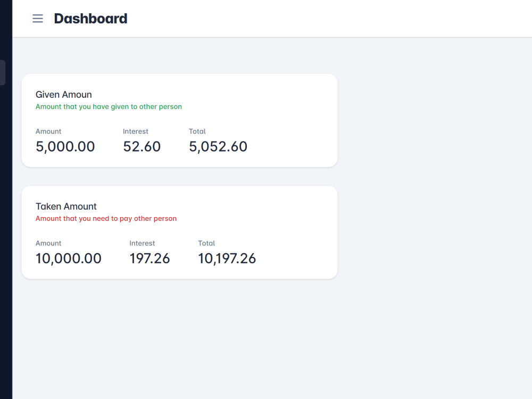Click the red taken-amount description text
This screenshot has height=399, width=532.
click(x=106, y=218)
